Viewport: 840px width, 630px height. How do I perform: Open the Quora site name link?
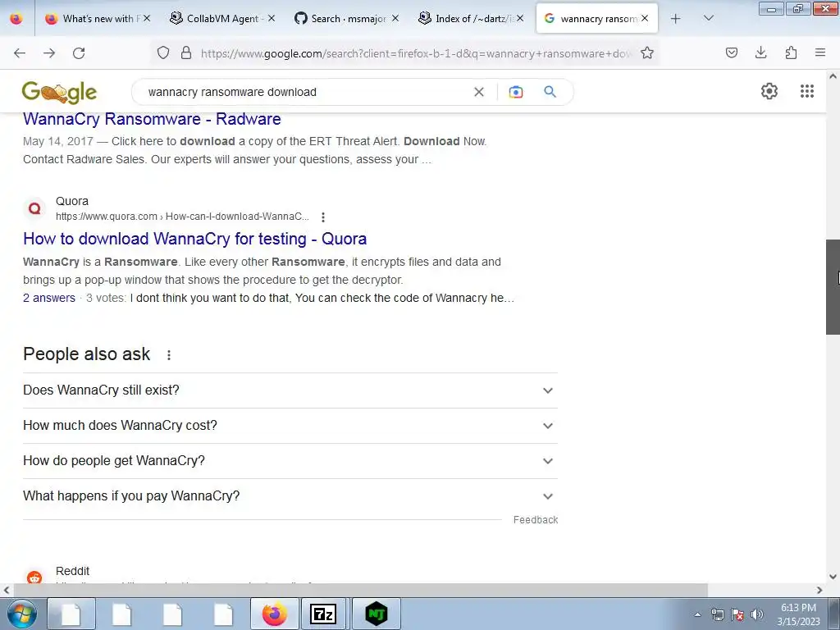pyautogui.click(x=72, y=201)
